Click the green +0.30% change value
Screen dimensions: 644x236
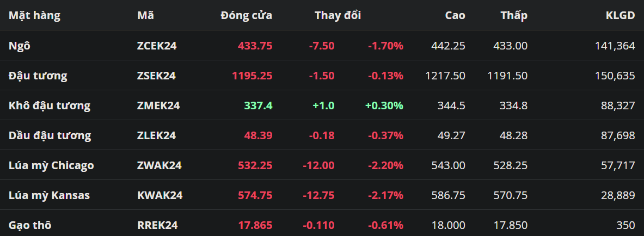(384, 105)
